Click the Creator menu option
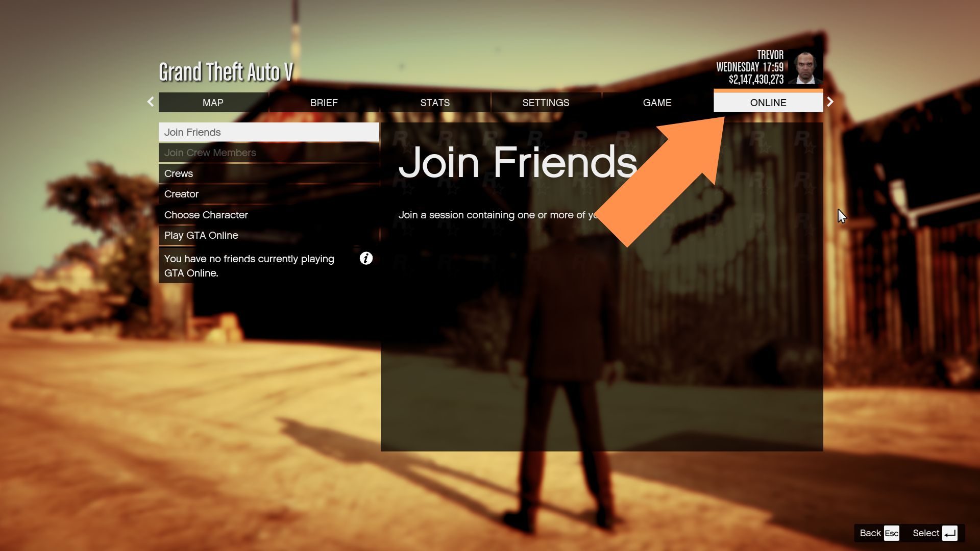 point(181,194)
